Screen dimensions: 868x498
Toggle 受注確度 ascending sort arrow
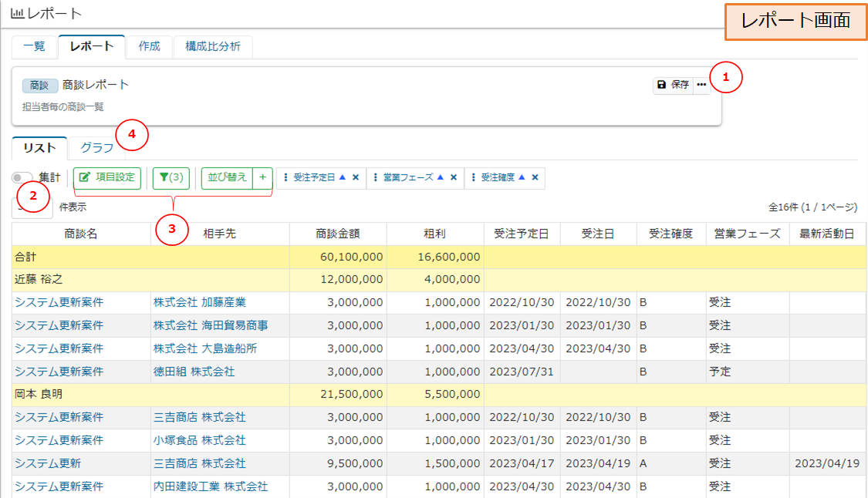(x=522, y=177)
